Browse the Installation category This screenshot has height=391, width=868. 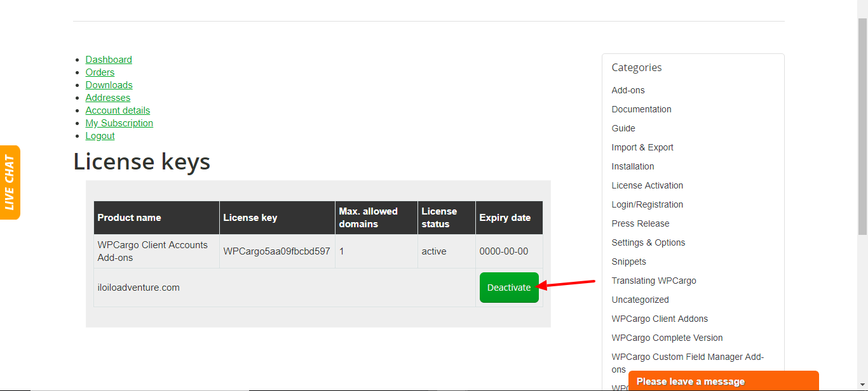coord(633,166)
